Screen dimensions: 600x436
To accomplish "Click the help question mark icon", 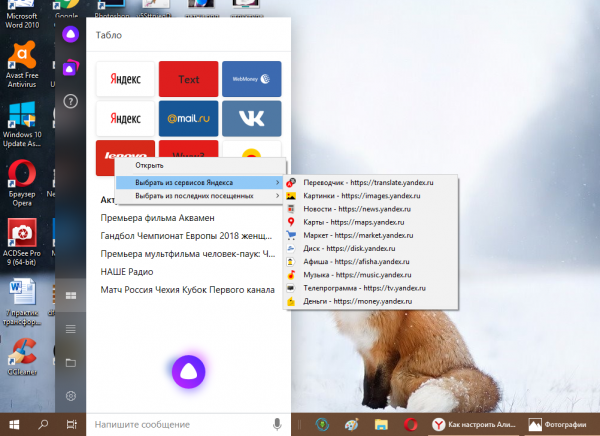I will click(x=70, y=101).
